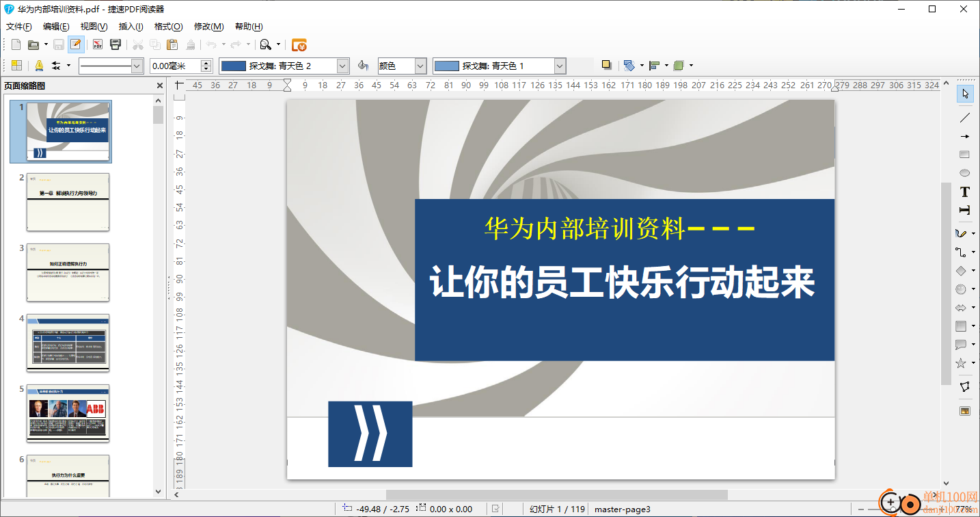Click the Alignment icon
Viewport: 980px width, 517px height.
pos(654,66)
